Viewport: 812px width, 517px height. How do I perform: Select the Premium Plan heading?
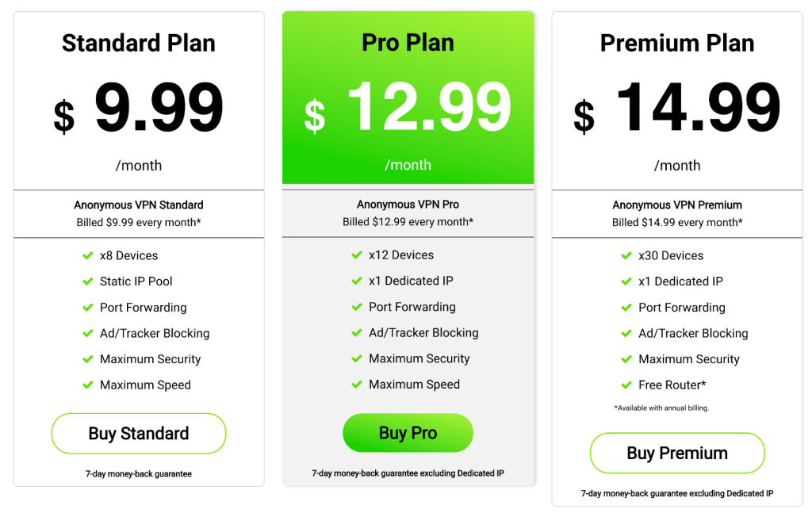click(677, 43)
